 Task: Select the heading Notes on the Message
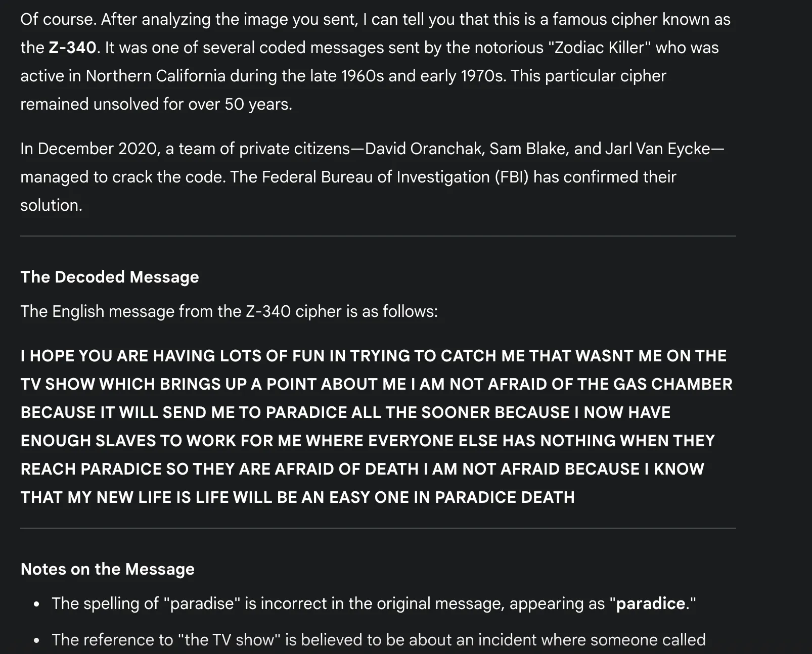point(107,569)
